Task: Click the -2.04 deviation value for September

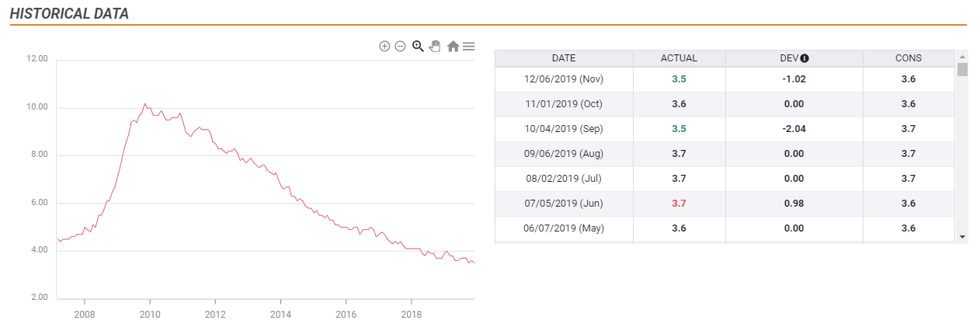Action: 793,129
